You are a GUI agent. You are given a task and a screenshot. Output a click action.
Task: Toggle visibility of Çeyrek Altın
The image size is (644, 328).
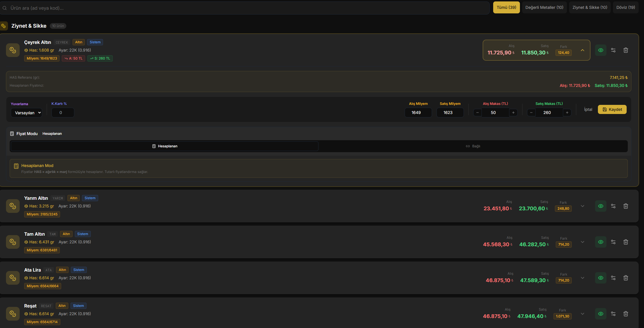pos(600,50)
